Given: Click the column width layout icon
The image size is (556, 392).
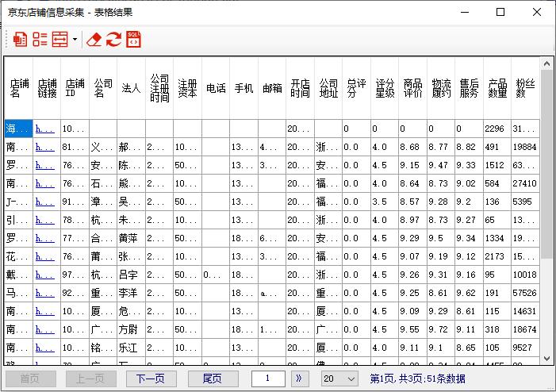Looking at the screenshot, I should click(x=59, y=40).
